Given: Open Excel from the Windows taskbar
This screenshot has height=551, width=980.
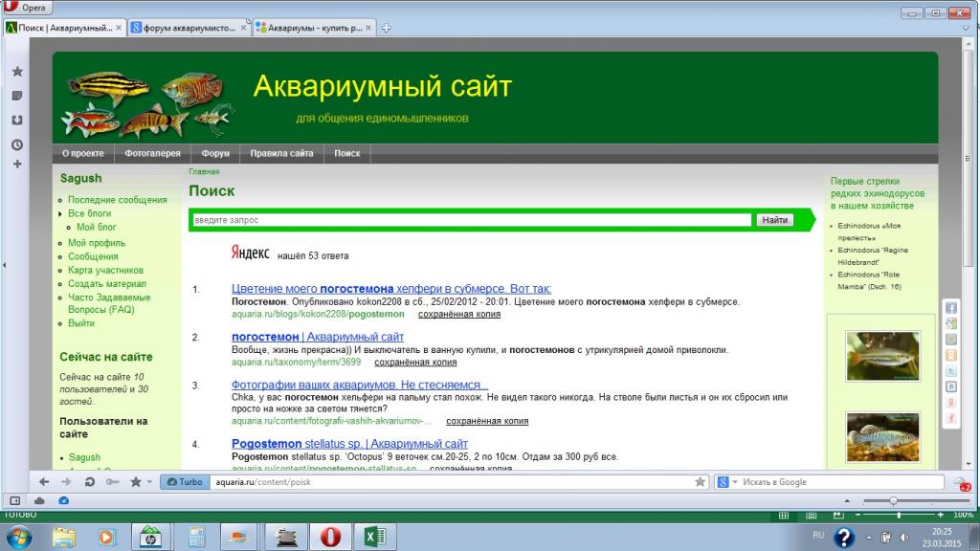Looking at the screenshot, I should (374, 537).
